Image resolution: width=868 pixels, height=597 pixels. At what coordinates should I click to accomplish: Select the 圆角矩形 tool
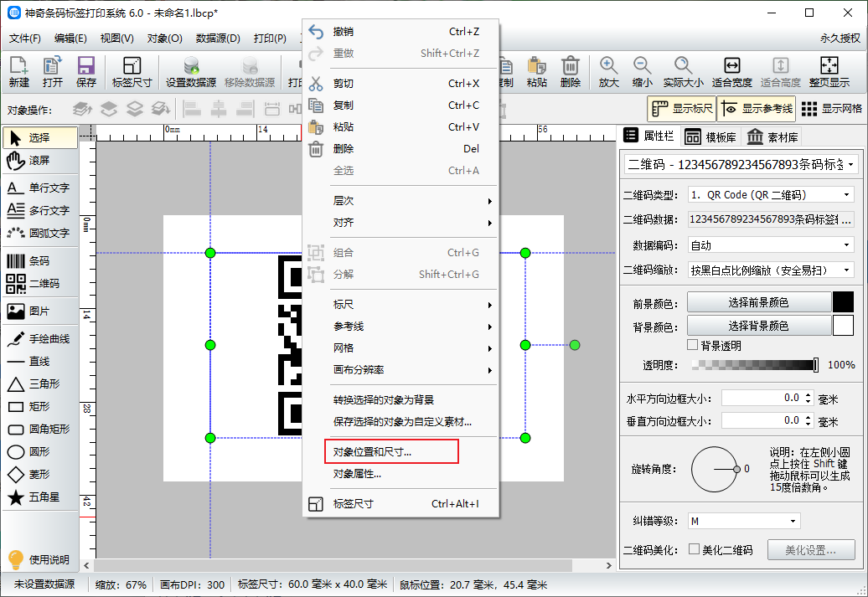(x=40, y=430)
